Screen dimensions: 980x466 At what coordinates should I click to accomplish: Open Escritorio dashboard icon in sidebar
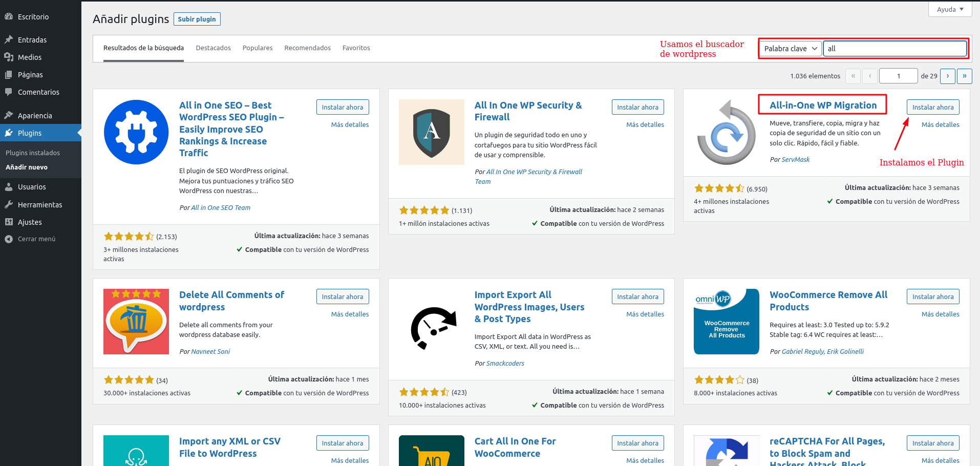pyautogui.click(x=9, y=16)
